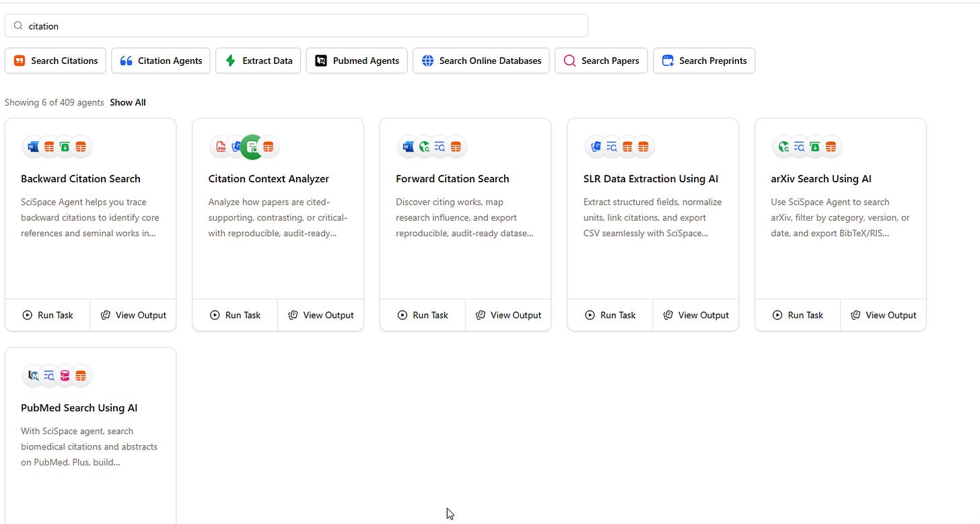This screenshot has height=524, width=980.
Task: Click list search icon on SLR Data Extraction card
Action: click(x=612, y=147)
